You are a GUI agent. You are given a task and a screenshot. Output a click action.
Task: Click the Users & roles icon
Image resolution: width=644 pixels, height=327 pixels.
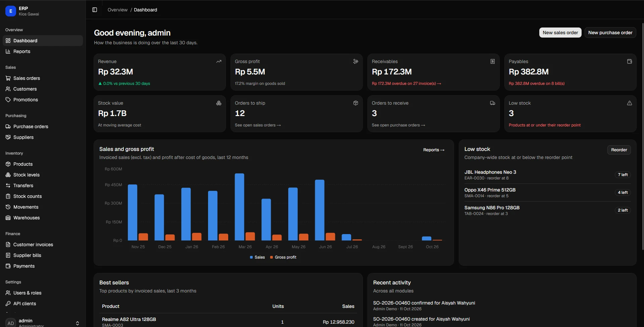pyautogui.click(x=8, y=293)
